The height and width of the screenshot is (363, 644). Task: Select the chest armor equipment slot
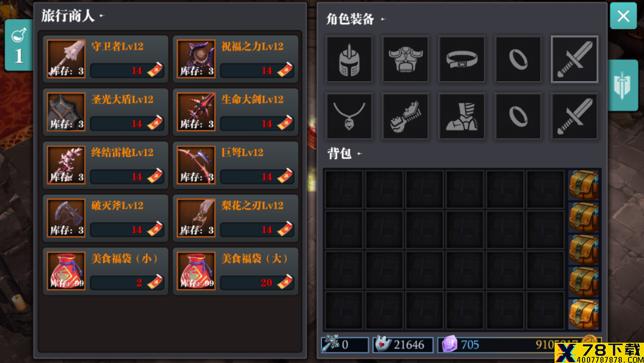[x=405, y=59]
